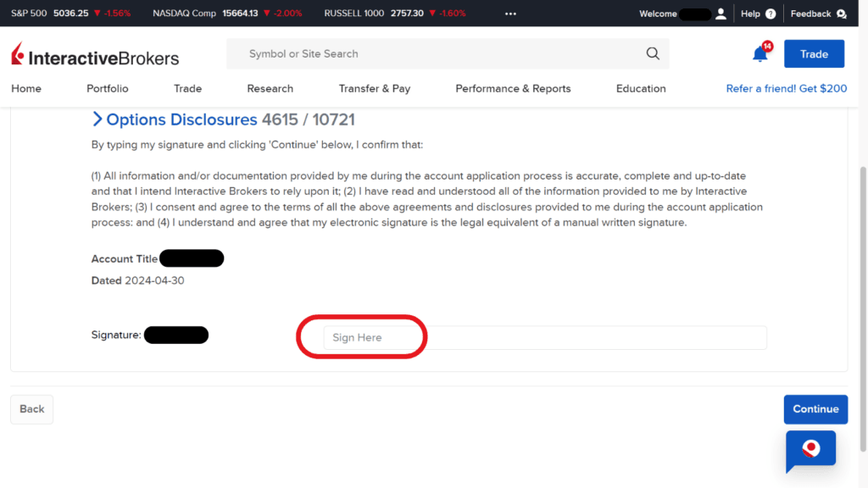
Task: Click the Back button
Action: (x=31, y=409)
